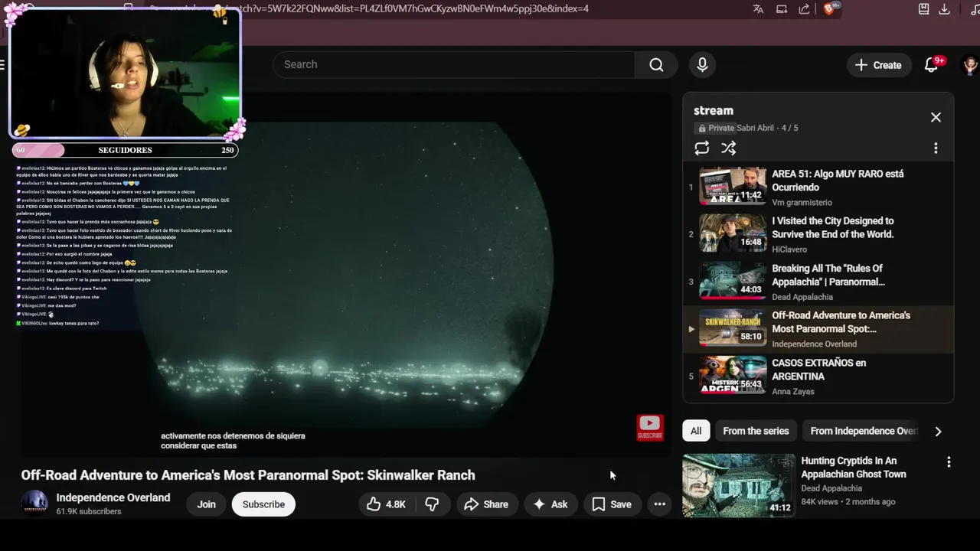Select From the series chip
Viewport: 980px width, 551px height.
click(x=756, y=431)
